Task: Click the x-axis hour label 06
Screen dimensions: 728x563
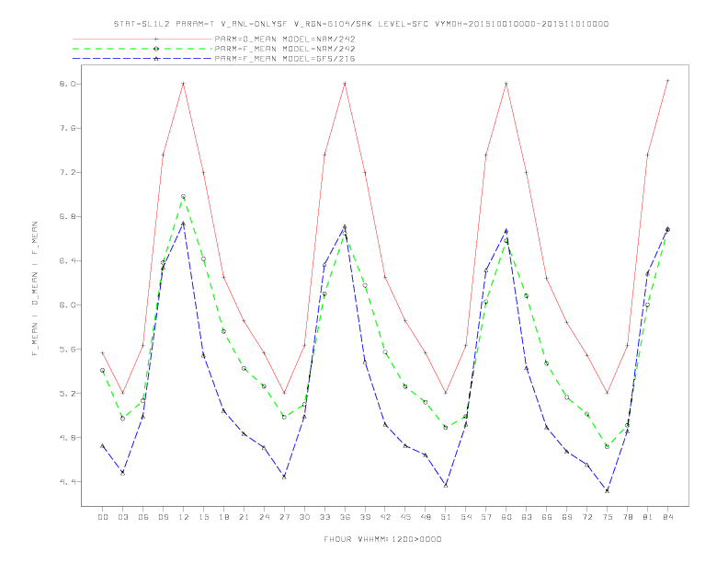Action: 143,517
